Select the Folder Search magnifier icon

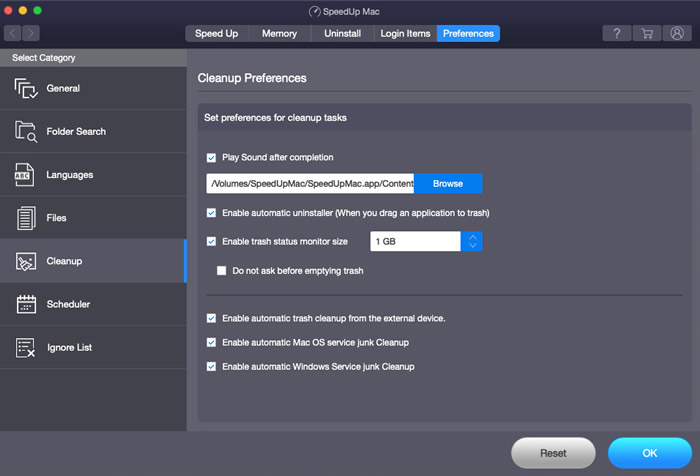click(25, 132)
